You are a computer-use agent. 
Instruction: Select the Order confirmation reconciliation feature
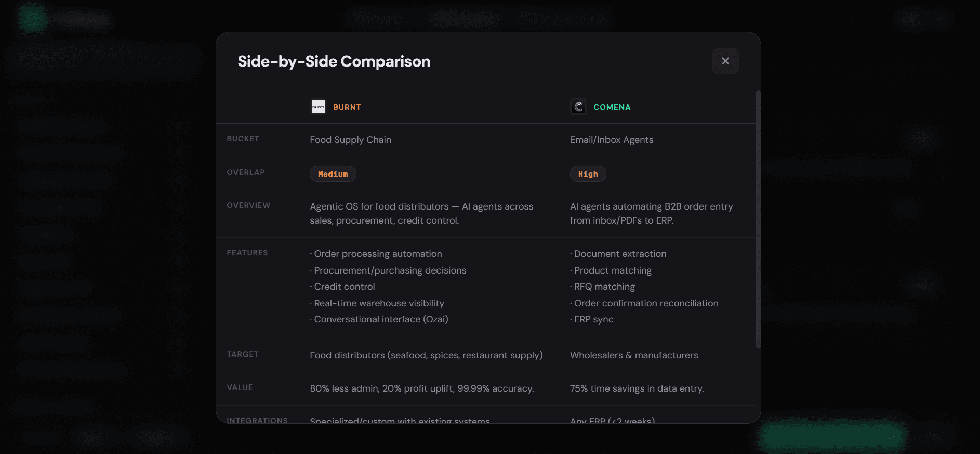click(644, 303)
